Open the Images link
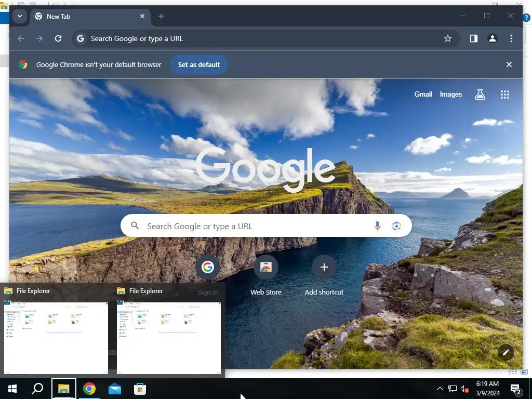This screenshot has height=399, width=532. pos(450,95)
